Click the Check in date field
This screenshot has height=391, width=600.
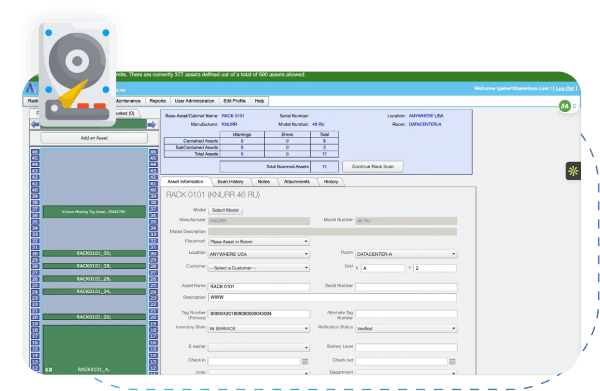(x=254, y=361)
